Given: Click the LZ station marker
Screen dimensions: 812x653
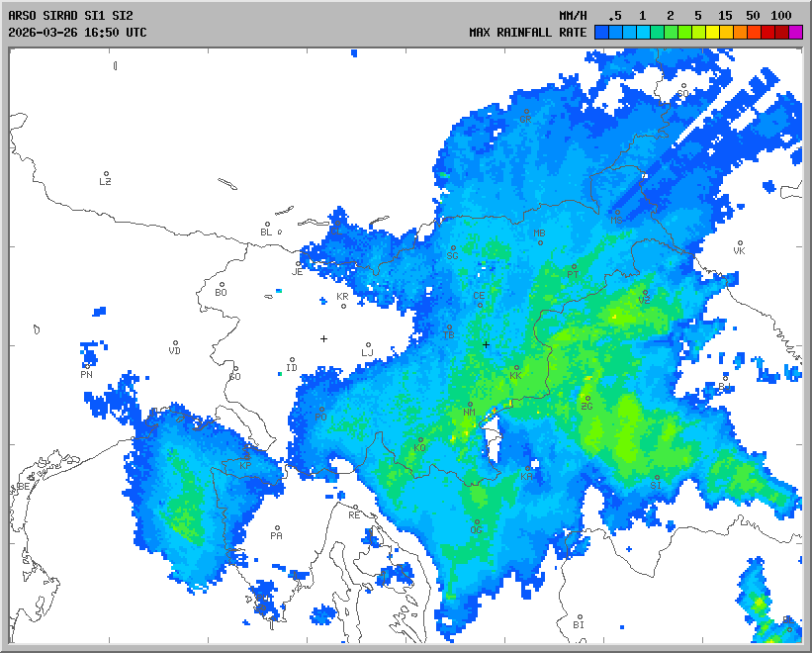Looking at the screenshot, I should (x=107, y=174).
